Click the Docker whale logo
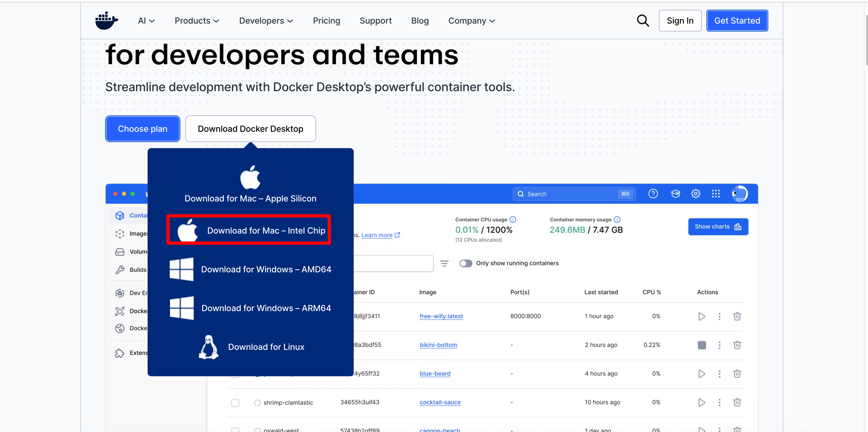 (x=106, y=21)
